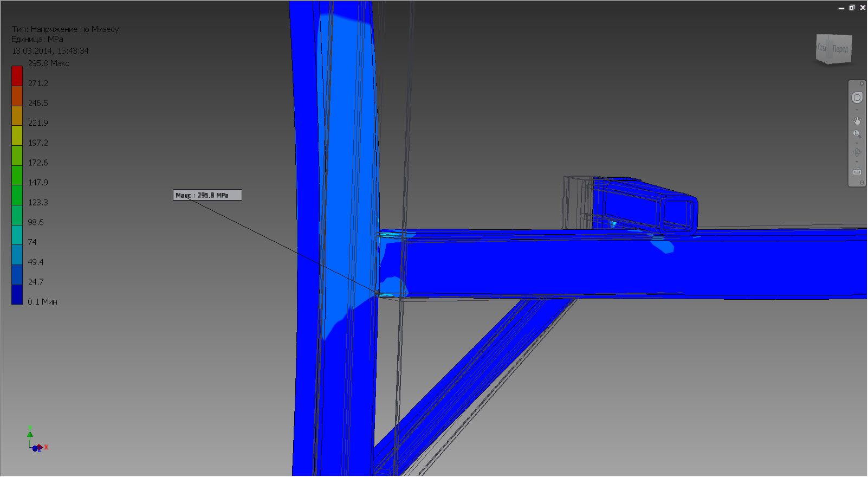This screenshot has width=868, height=477.
Task: Choose the Orbit rotation tool
Action: tap(857, 152)
